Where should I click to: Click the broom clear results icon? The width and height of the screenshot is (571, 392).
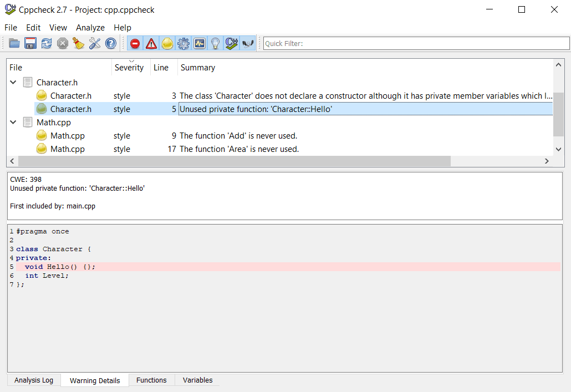pyautogui.click(x=79, y=43)
